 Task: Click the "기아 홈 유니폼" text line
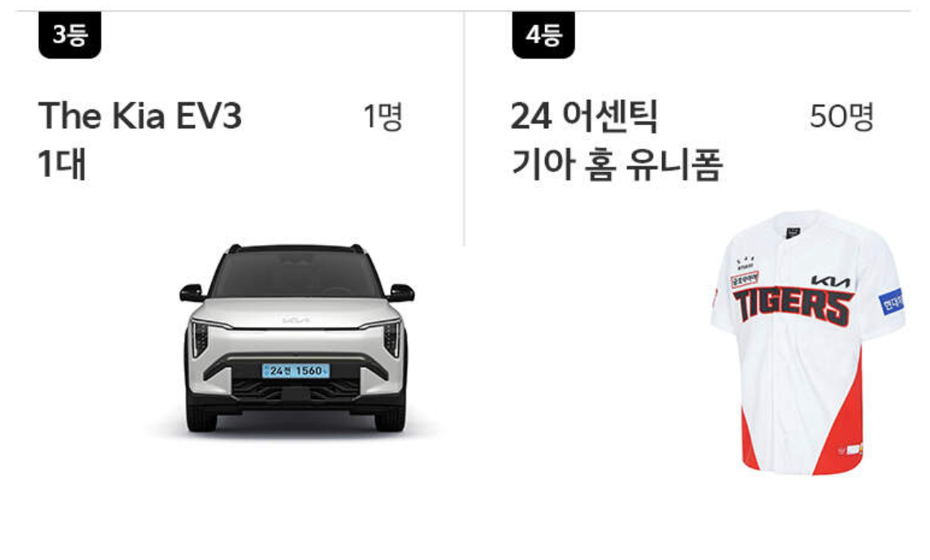pyautogui.click(x=616, y=165)
